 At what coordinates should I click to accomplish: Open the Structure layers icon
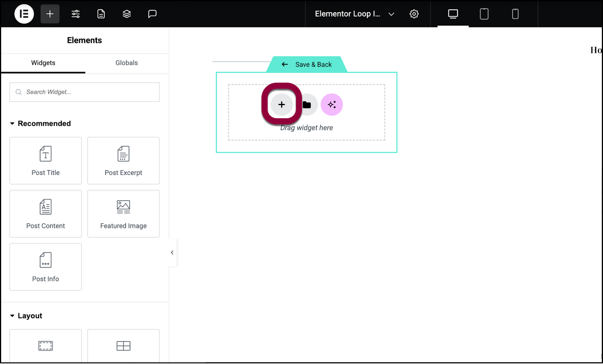[127, 14]
